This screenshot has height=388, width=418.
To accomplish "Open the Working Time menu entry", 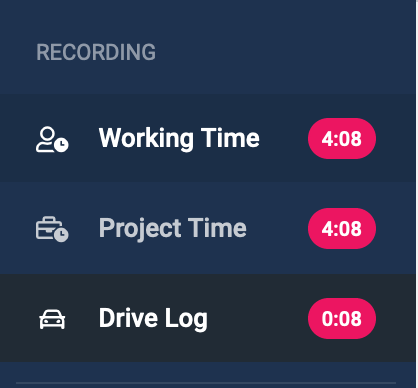I will (x=208, y=138).
